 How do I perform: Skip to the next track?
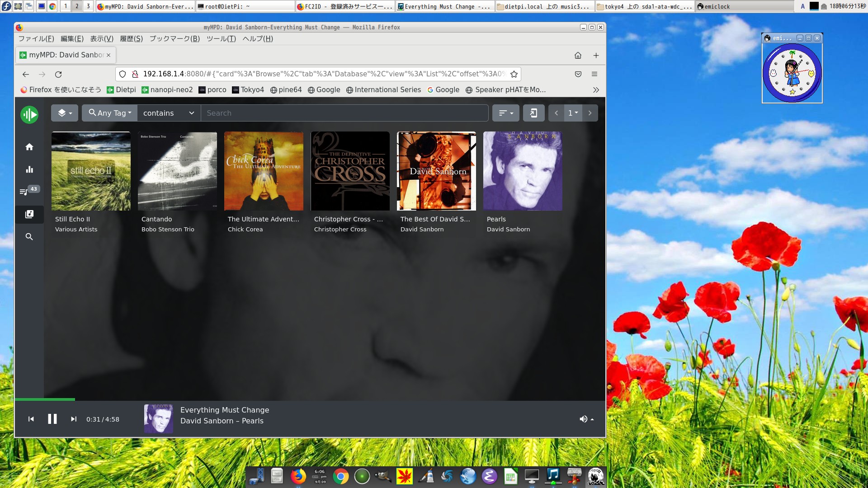coord(74,419)
